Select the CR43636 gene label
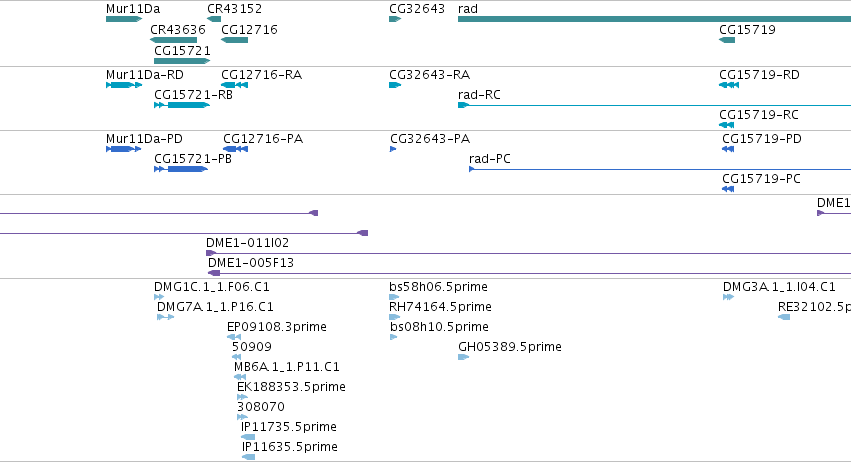 [x=178, y=29]
